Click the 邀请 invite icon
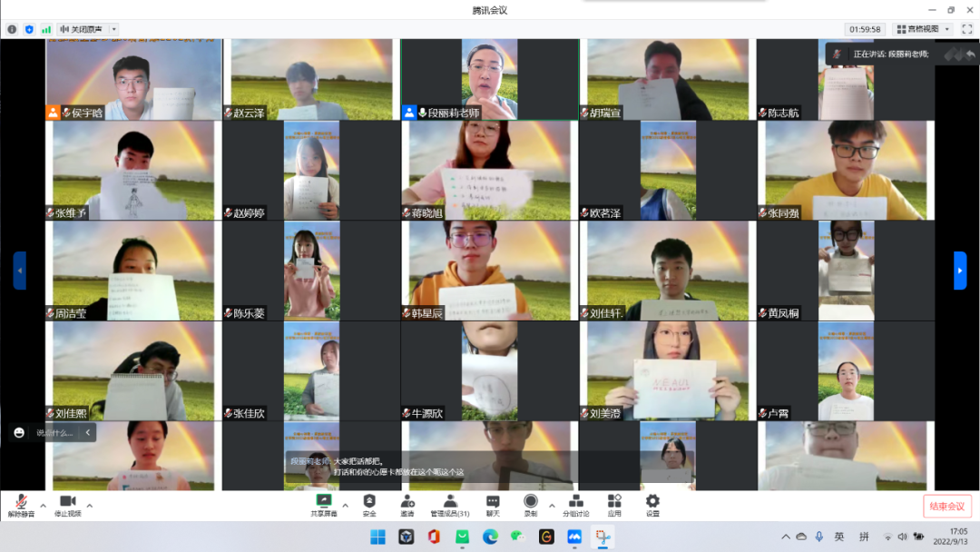This screenshot has width=980, height=552. 407,505
